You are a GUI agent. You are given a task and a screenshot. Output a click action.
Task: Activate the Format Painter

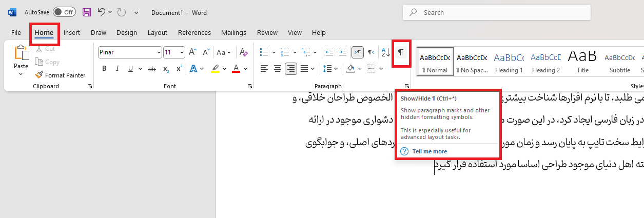[60, 75]
